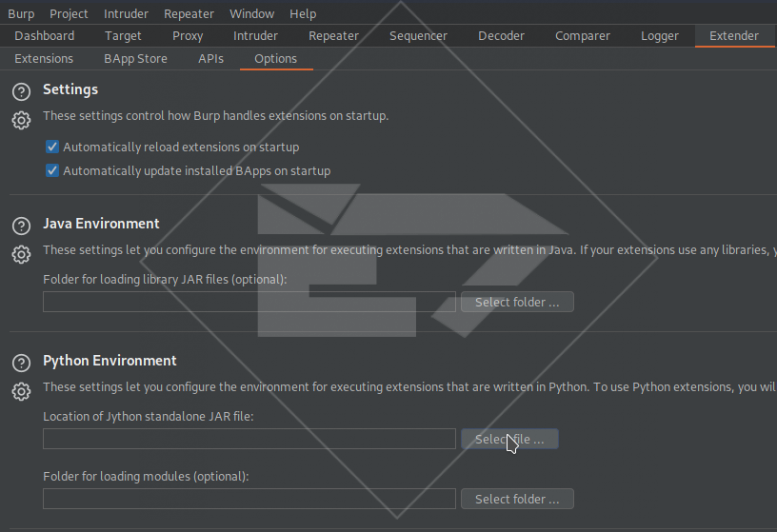Click Select folder for loading modules
Image resolution: width=777 pixels, height=532 pixels.
517,499
